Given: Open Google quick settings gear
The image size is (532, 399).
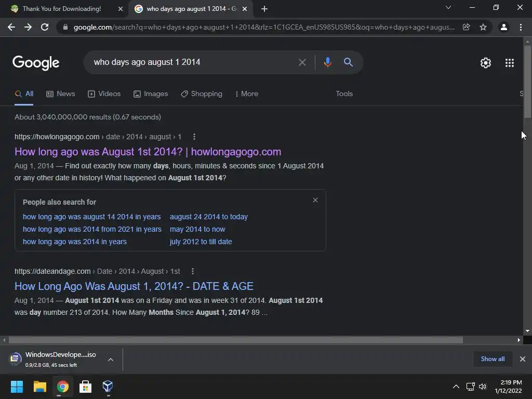Looking at the screenshot, I should 486,63.
